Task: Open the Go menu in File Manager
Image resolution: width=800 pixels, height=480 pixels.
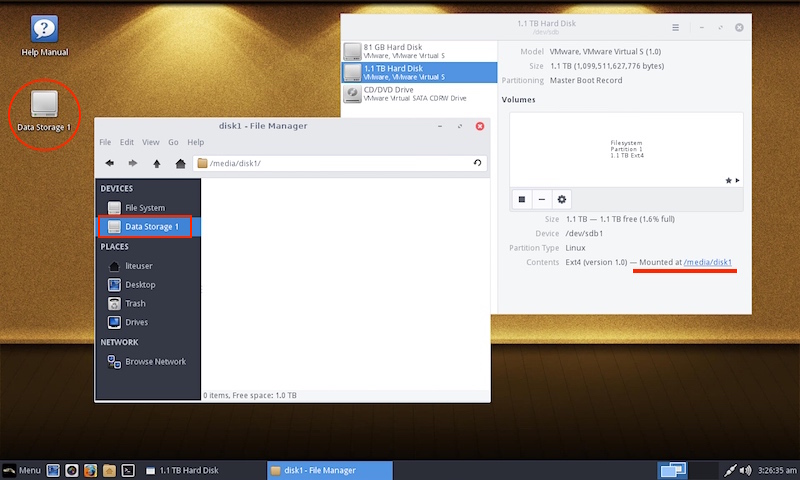Action: pos(173,142)
